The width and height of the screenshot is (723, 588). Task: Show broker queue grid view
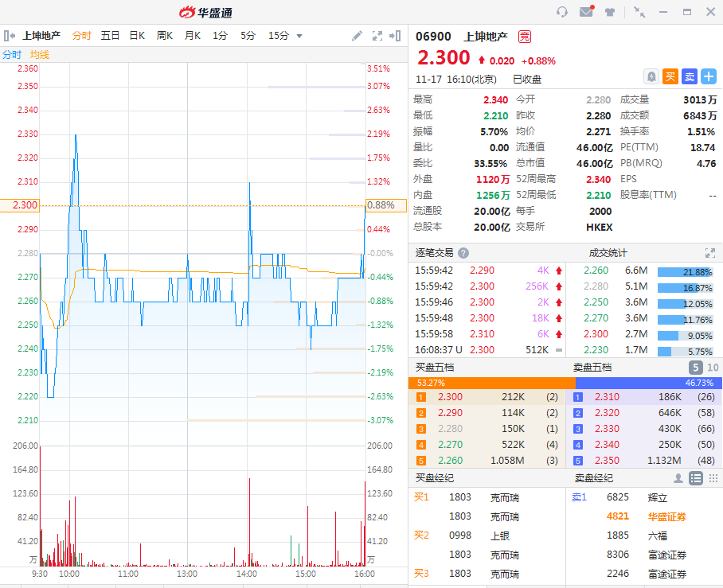pos(713,478)
